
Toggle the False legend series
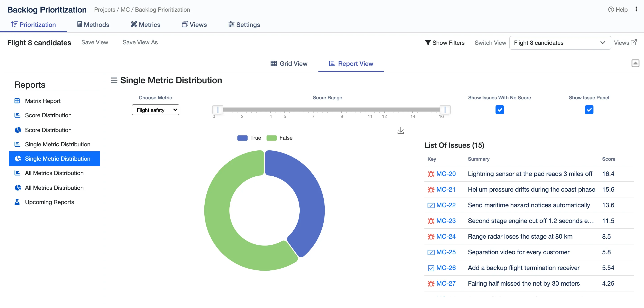click(279, 138)
